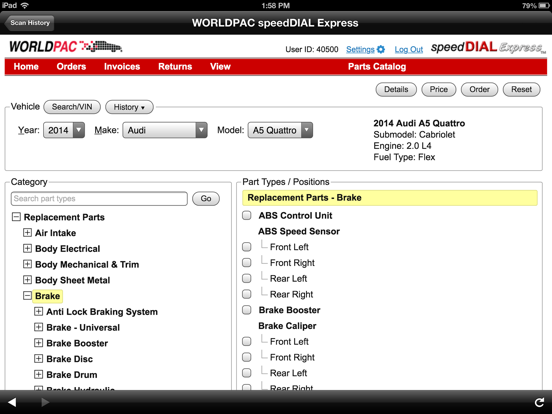The image size is (552, 414).
Task: Click the Details button
Action: (396, 89)
